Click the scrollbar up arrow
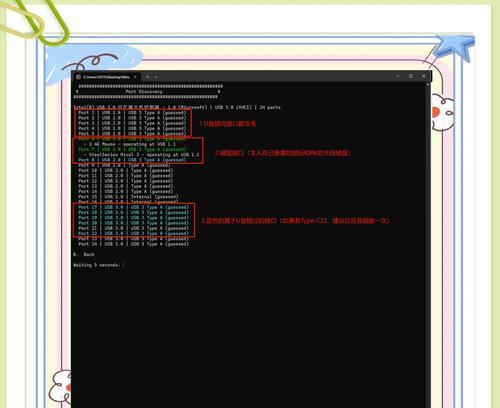The height and width of the screenshot is (408, 500). (x=428, y=85)
